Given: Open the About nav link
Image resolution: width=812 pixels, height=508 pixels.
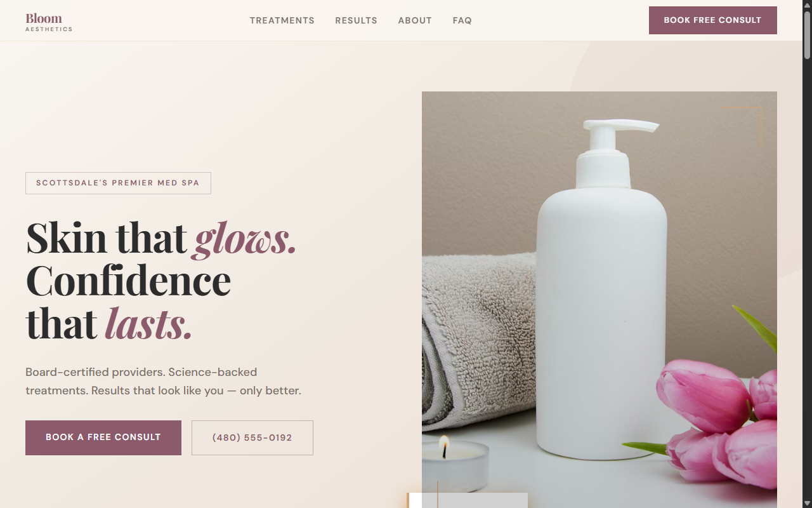Looking at the screenshot, I should tap(415, 20).
